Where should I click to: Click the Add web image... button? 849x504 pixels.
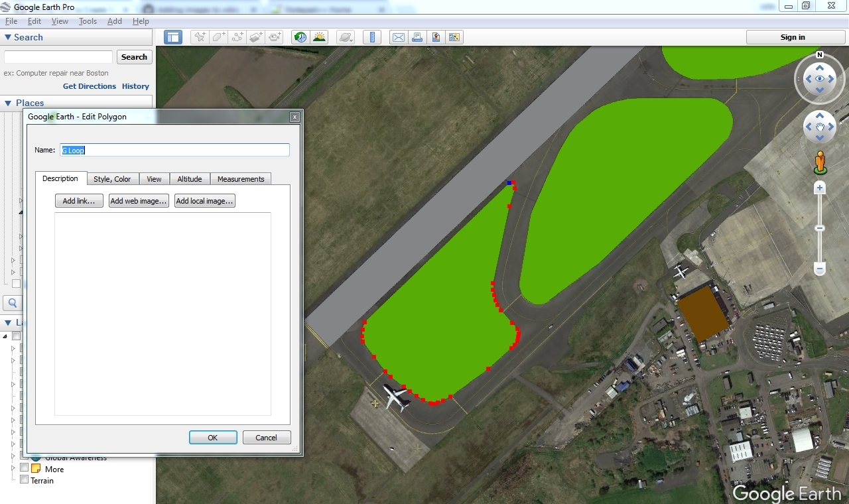[x=139, y=201]
